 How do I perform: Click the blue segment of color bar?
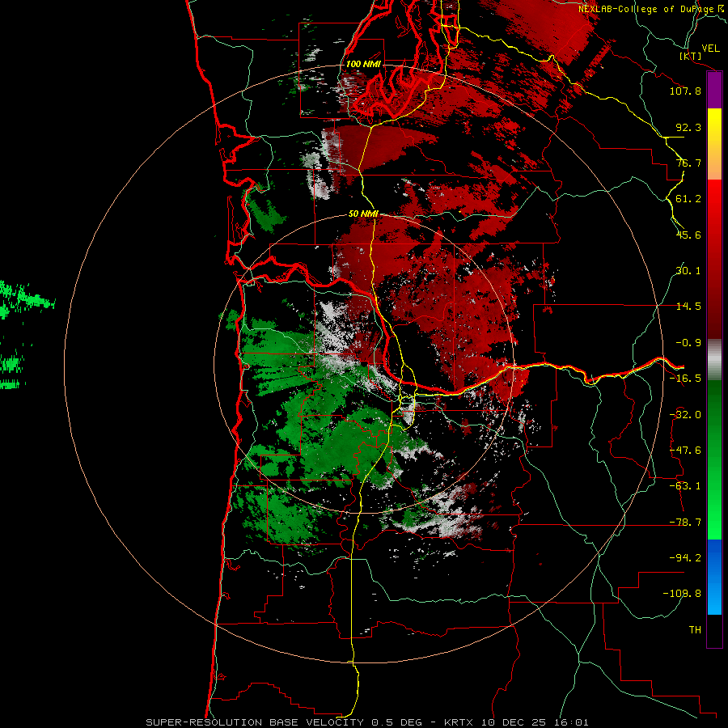714,577
